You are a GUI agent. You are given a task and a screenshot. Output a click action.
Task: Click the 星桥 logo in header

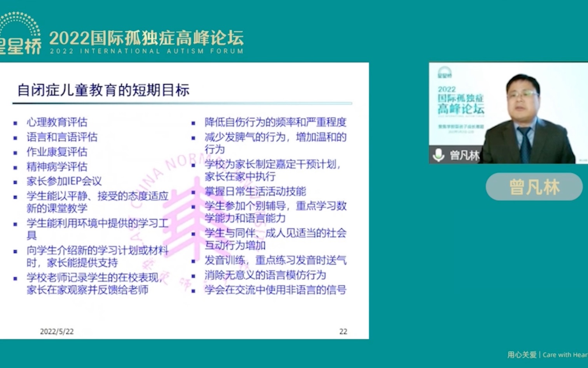20,33
